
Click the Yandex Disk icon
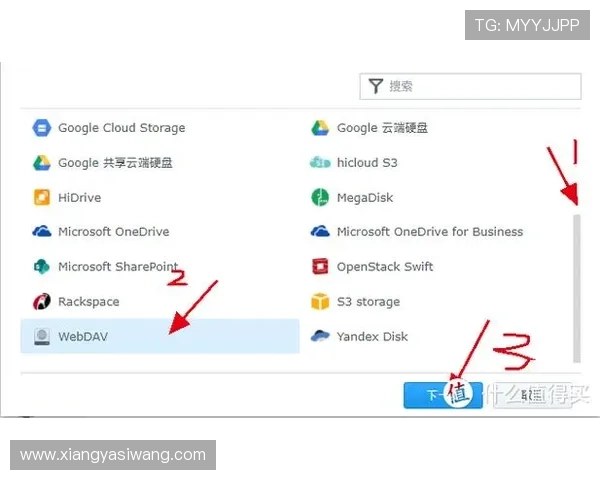pos(320,336)
